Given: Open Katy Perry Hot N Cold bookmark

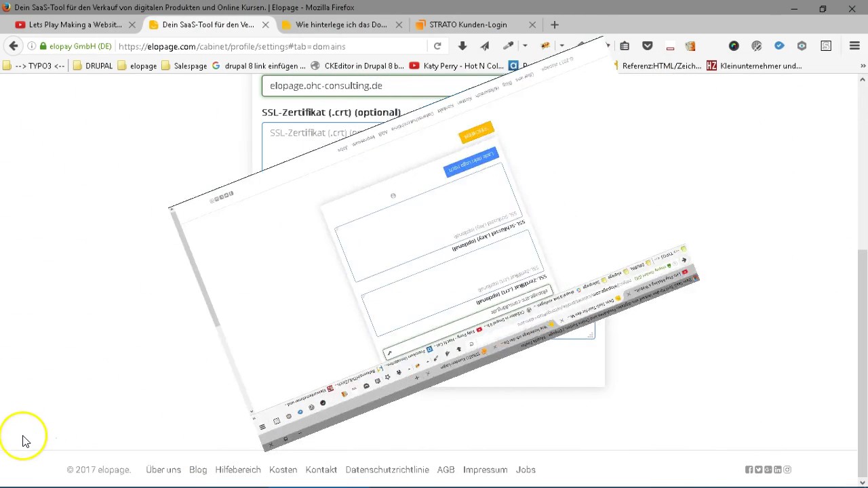Looking at the screenshot, I should (x=457, y=66).
